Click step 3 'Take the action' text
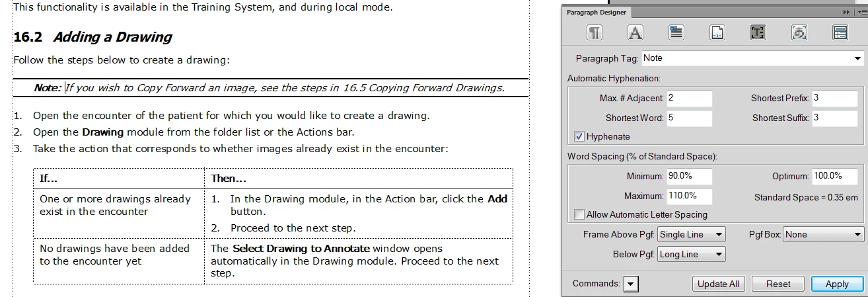This screenshot has width=868, height=297. tap(240, 149)
